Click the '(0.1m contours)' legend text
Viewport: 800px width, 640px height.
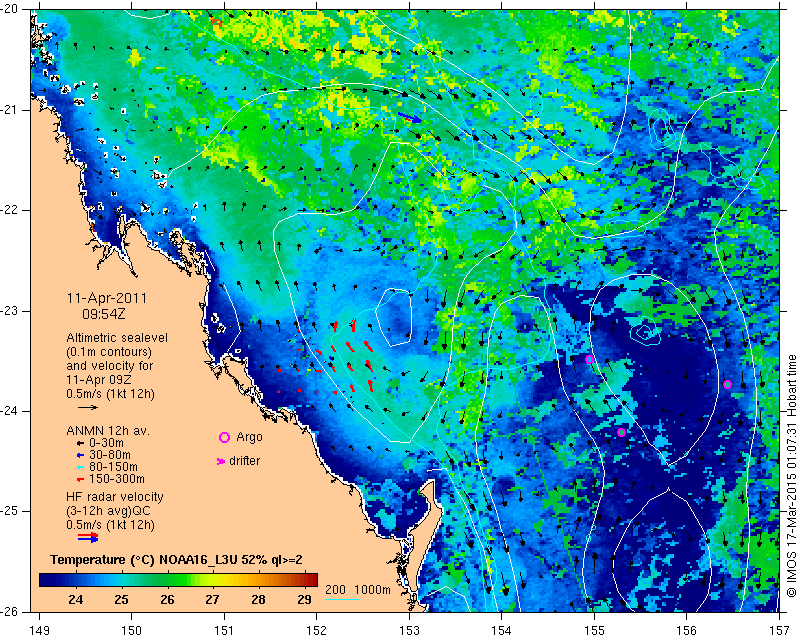point(109,352)
